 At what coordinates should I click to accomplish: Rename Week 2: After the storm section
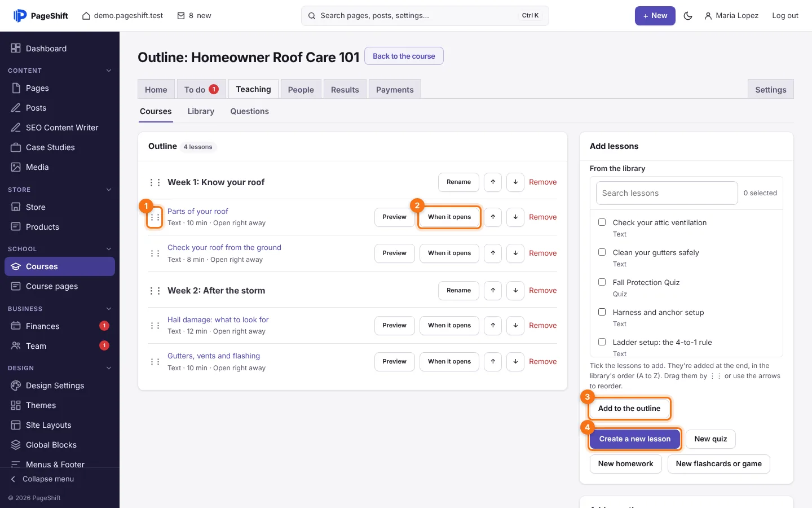pyautogui.click(x=458, y=291)
